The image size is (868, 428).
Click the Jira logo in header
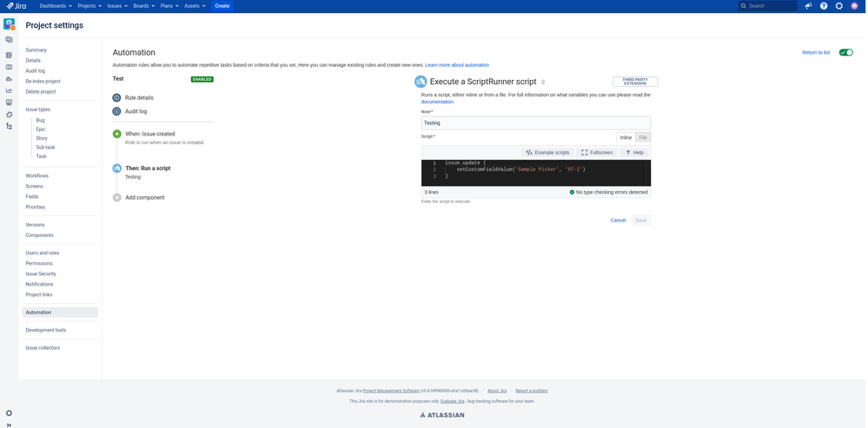[x=16, y=6]
